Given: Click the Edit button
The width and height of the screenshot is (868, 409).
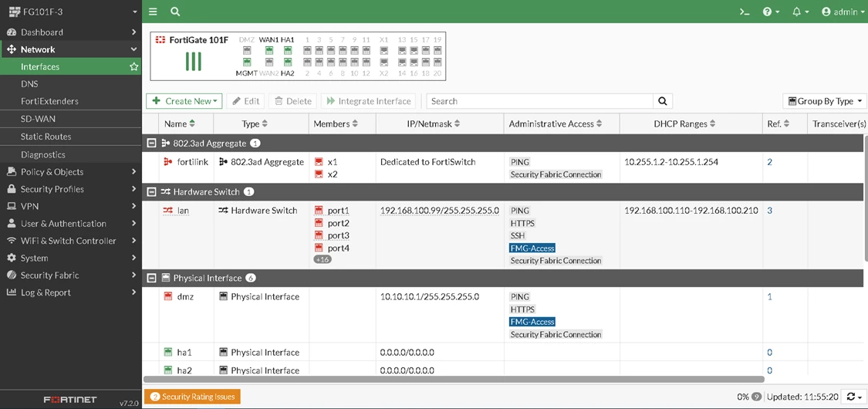Looking at the screenshot, I should pyautogui.click(x=245, y=101).
